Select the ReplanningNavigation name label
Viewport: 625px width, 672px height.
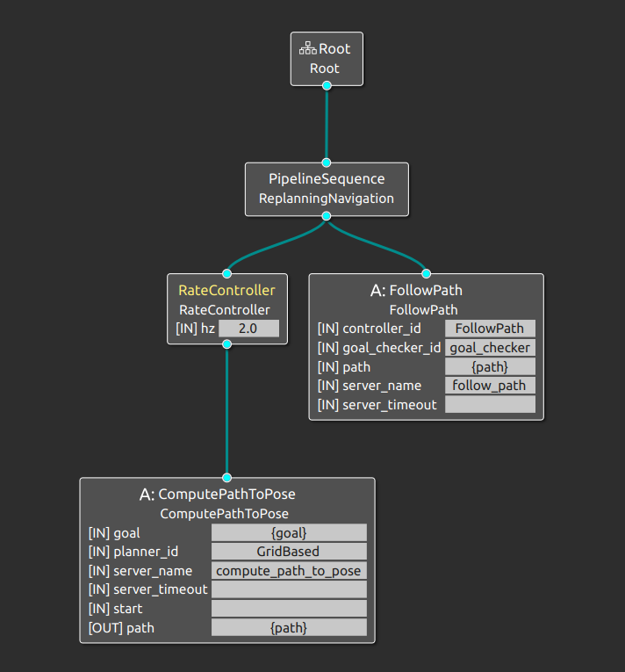coord(327,199)
